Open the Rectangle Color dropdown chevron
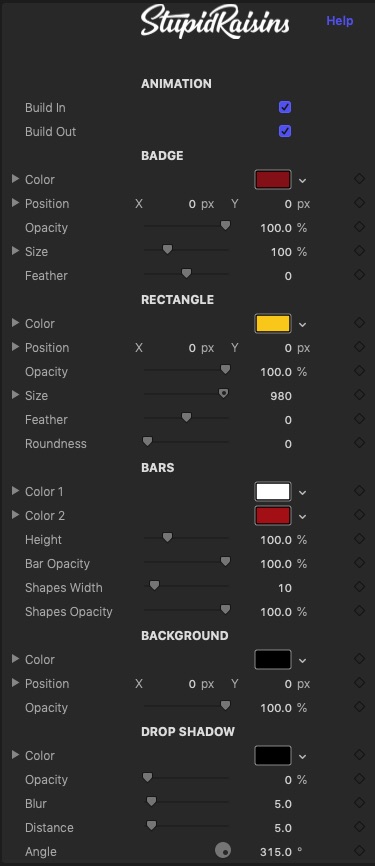 [302, 324]
